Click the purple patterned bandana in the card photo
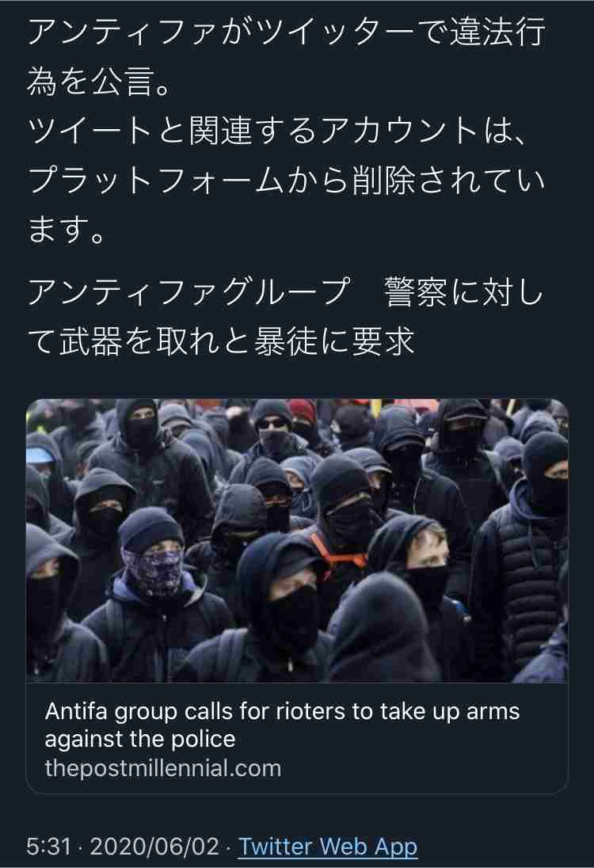This screenshot has height=868, width=594. (x=153, y=571)
